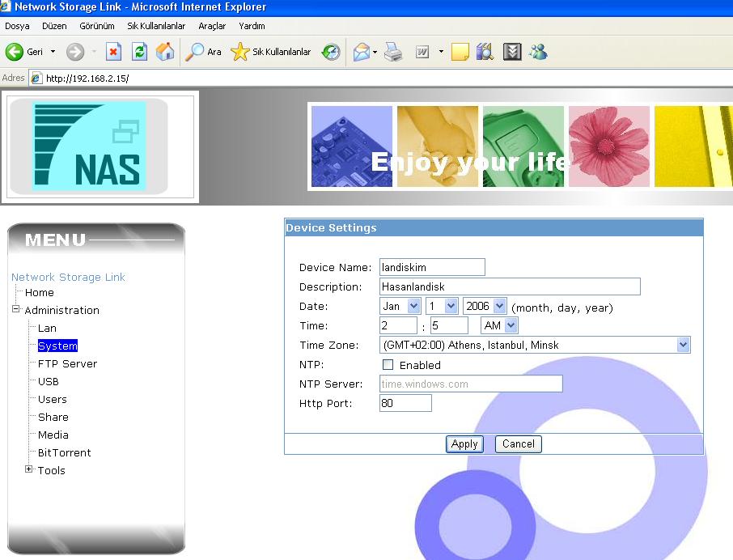Open Media in the menu tree
Image resolution: width=733 pixels, height=560 pixels.
tap(53, 435)
